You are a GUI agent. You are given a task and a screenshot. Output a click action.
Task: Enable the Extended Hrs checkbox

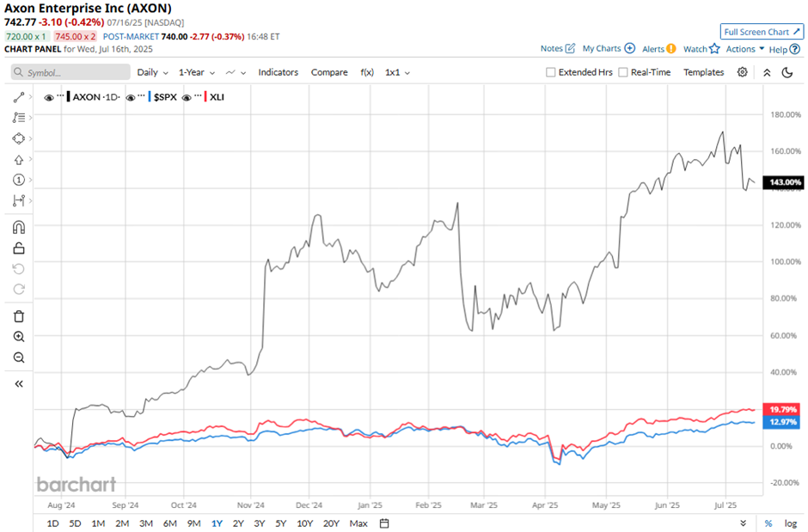click(550, 72)
